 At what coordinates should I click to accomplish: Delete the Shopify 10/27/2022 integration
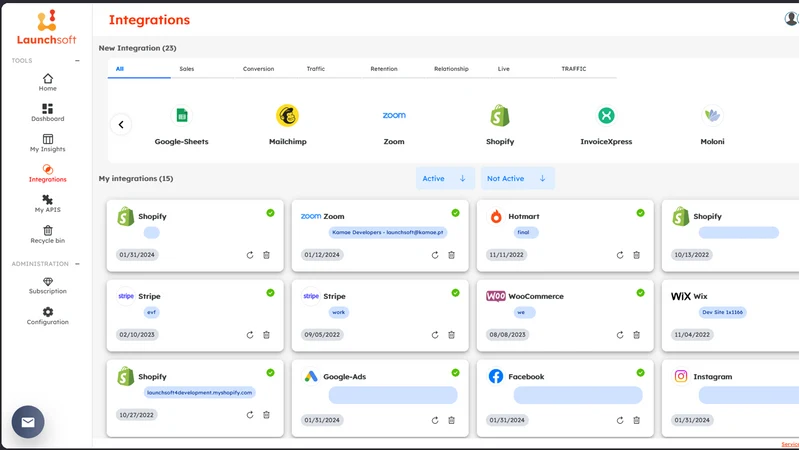click(266, 415)
